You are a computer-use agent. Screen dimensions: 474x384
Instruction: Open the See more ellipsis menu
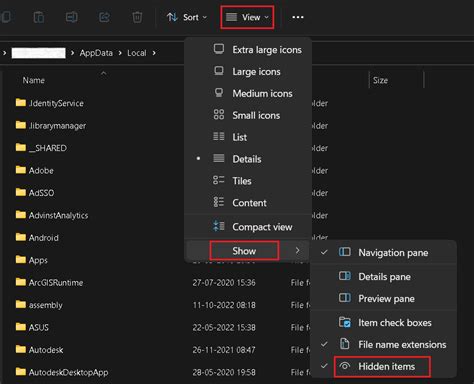(x=298, y=17)
